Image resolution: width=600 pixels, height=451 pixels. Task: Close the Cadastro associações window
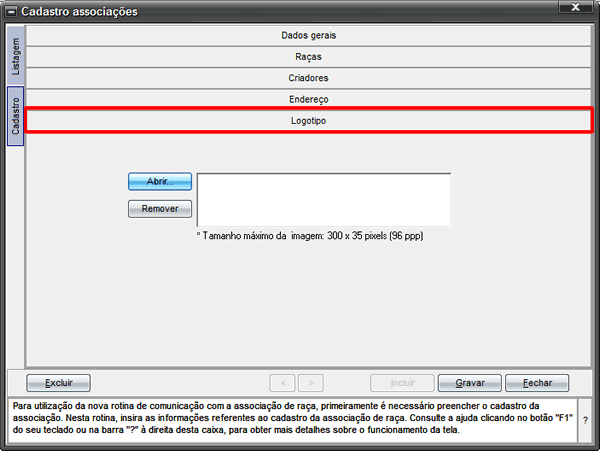click(575, 7)
